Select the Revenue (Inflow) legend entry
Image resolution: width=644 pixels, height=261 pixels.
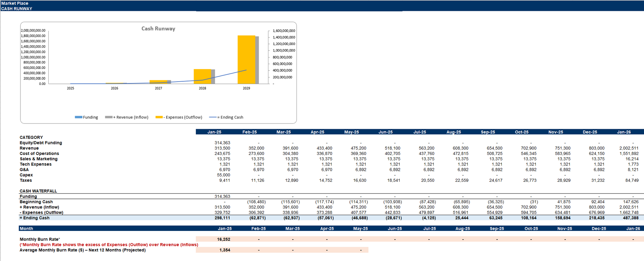pyautogui.click(x=127, y=117)
